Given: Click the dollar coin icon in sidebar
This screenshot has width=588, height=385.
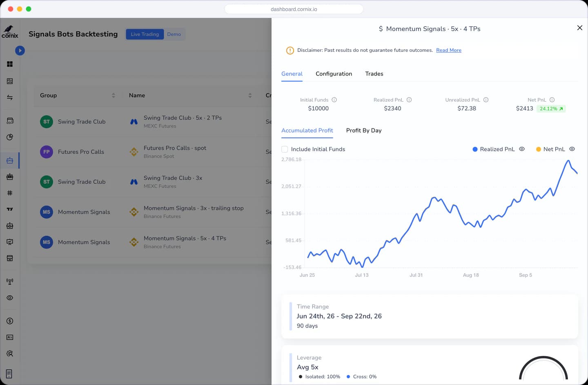Looking at the screenshot, I should coord(10,321).
